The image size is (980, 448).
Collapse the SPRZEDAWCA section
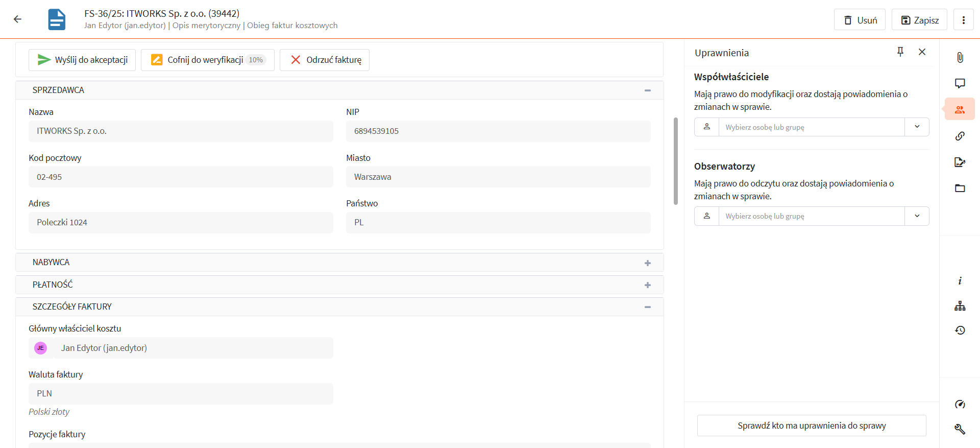[x=647, y=90]
